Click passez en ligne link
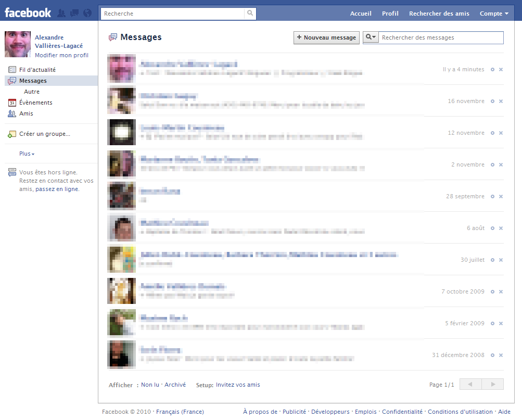The width and height of the screenshot is (522, 420). pyautogui.click(x=57, y=189)
